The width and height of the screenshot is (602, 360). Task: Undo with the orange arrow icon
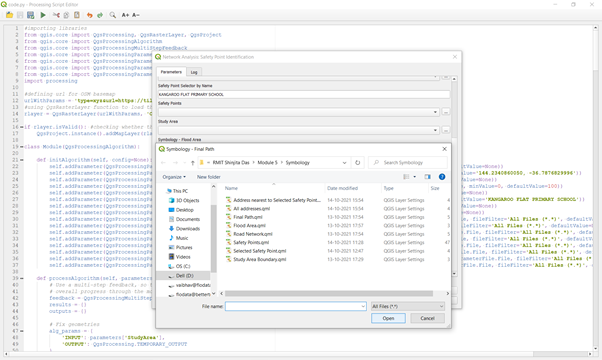point(89,15)
